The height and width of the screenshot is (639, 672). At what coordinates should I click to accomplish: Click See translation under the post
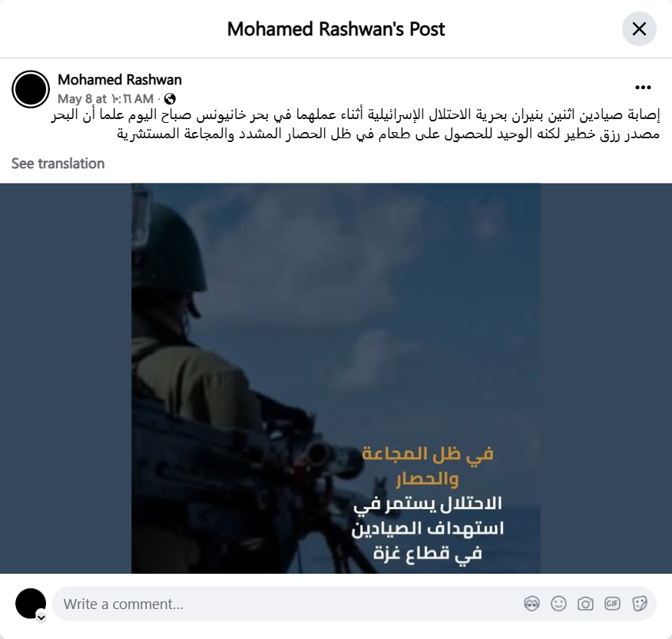tap(58, 164)
